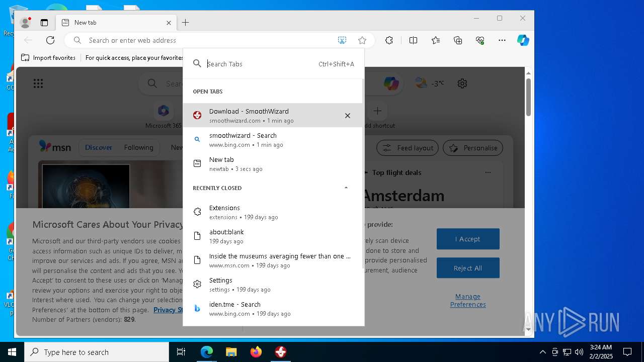The width and height of the screenshot is (644, 362).
Task: Reopen iden.tme - Search closed tab
Action: tap(273, 309)
